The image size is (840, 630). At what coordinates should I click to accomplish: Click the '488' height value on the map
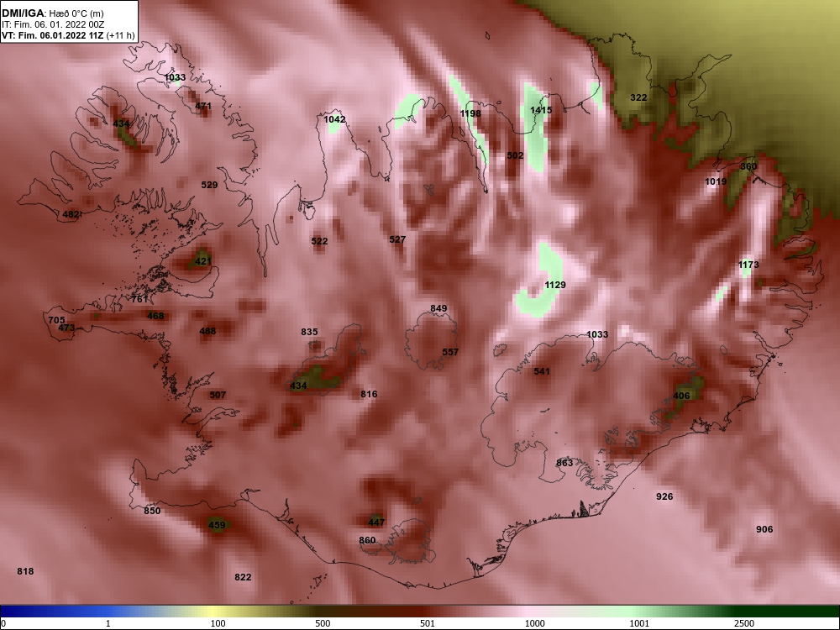(207, 331)
